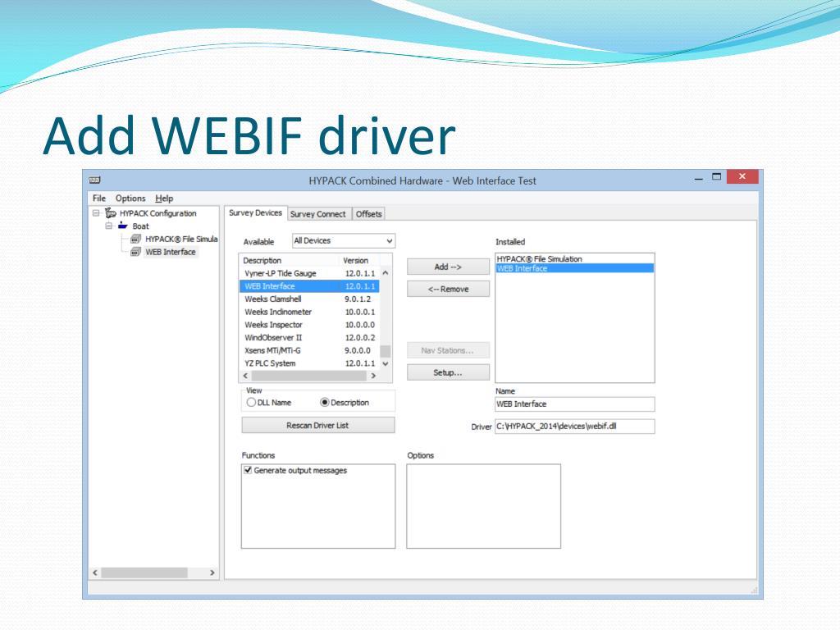Select Boat in the tree
Viewport: 840px width, 630px height.
pos(141,226)
